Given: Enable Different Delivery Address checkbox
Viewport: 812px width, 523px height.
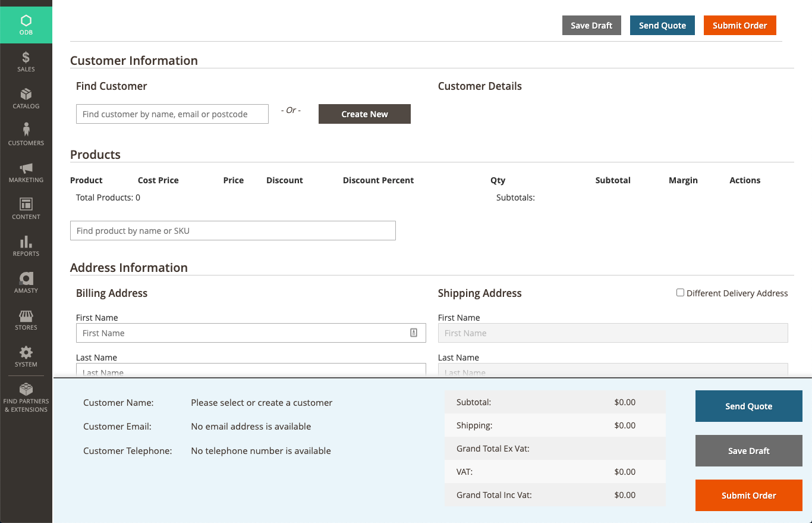Looking at the screenshot, I should [680, 293].
